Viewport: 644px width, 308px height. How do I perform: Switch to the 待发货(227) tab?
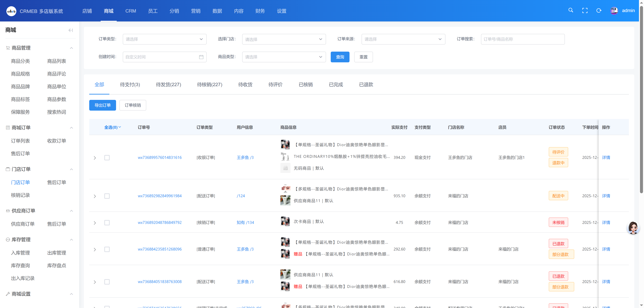point(168,85)
